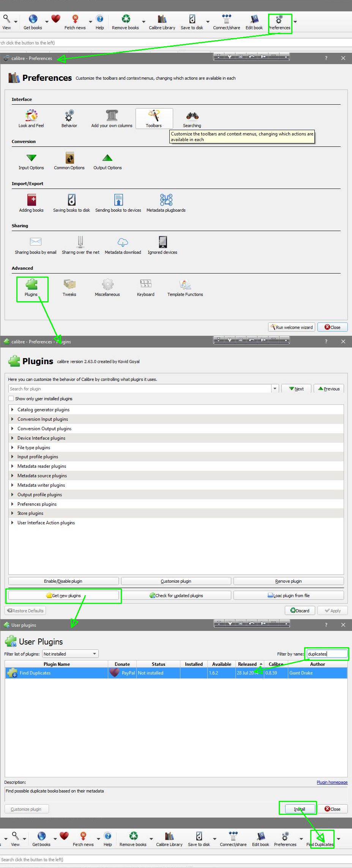The height and width of the screenshot is (868, 352).
Task: Open the Tweaks preferences icon
Action: click(69, 288)
